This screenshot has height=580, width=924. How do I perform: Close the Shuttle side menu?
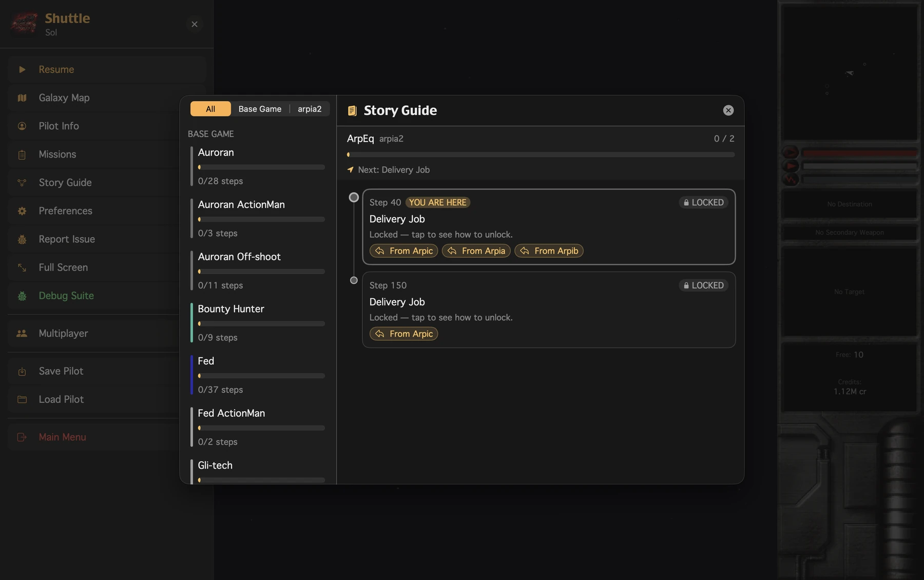195,24
